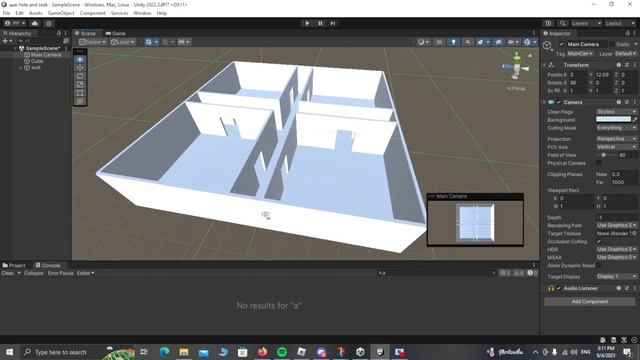
Task: Expand the wall object in Hierarchy
Action: tap(21, 68)
